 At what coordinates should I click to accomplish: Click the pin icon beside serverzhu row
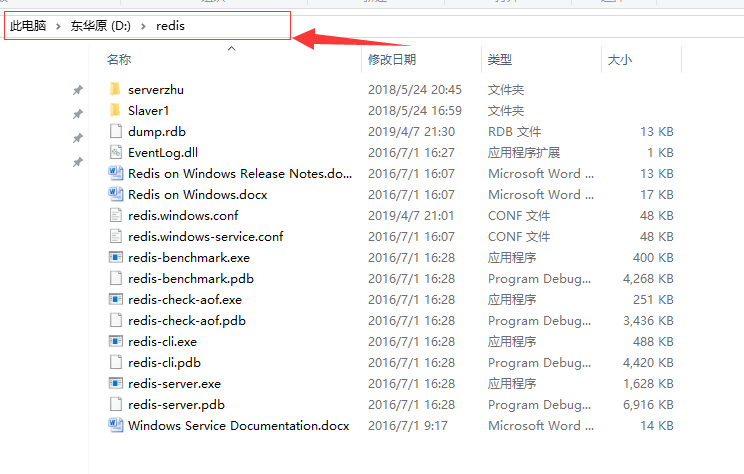[78, 90]
